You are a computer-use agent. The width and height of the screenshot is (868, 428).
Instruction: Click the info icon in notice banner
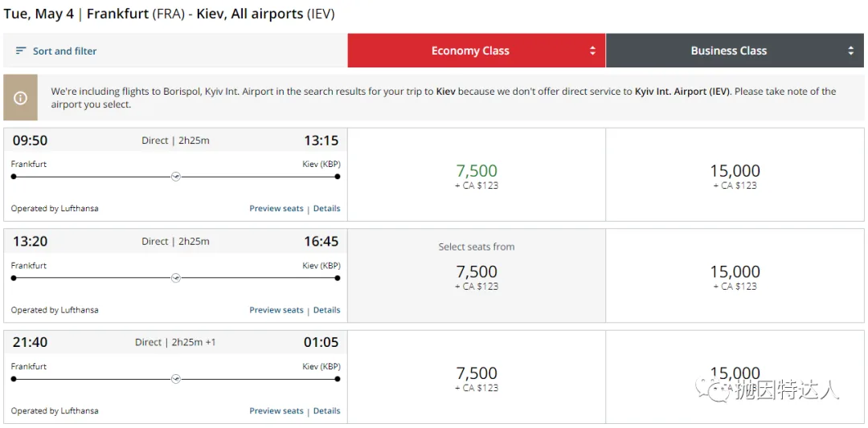[20, 98]
